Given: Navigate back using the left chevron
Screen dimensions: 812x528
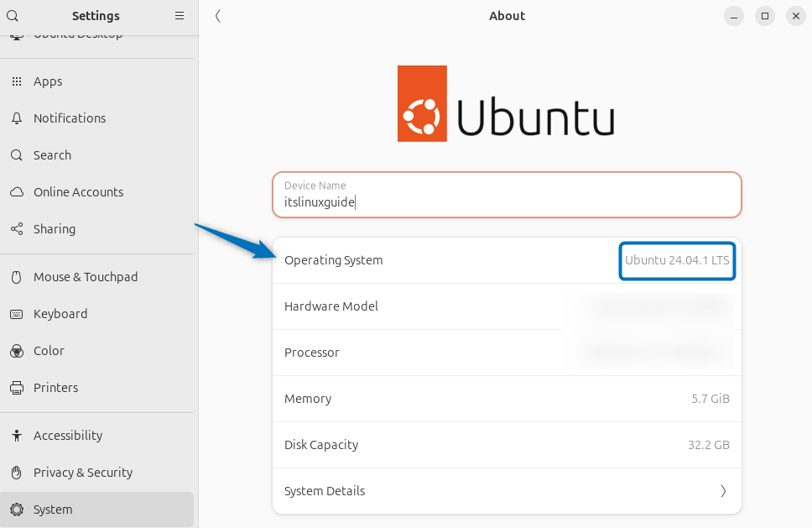Looking at the screenshot, I should pos(218,15).
